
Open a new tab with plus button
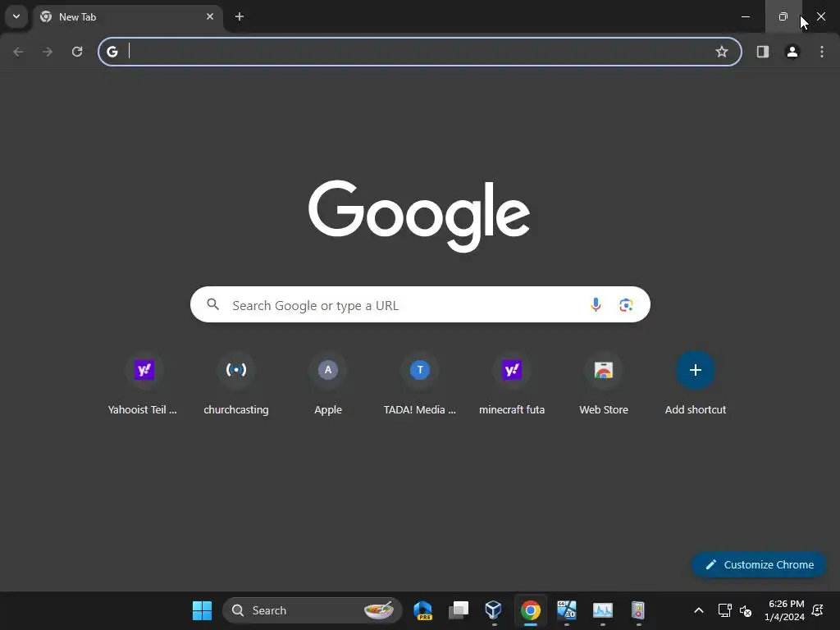coord(240,16)
